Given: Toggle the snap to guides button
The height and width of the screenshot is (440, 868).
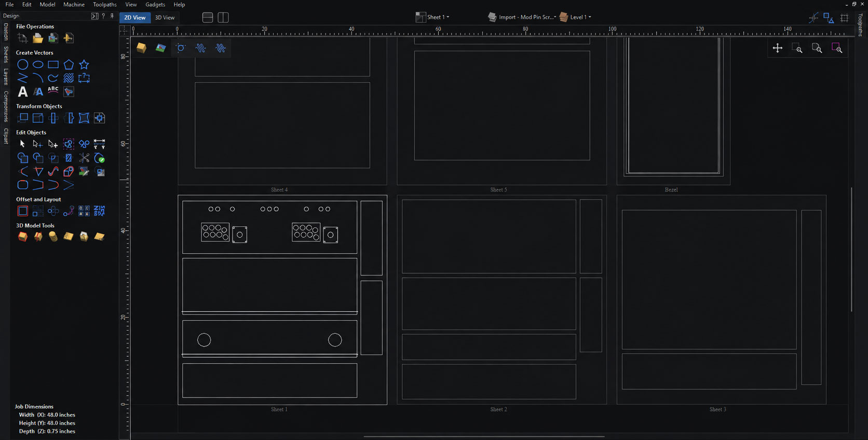Looking at the screenshot, I should pyautogui.click(x=813, y=18).
